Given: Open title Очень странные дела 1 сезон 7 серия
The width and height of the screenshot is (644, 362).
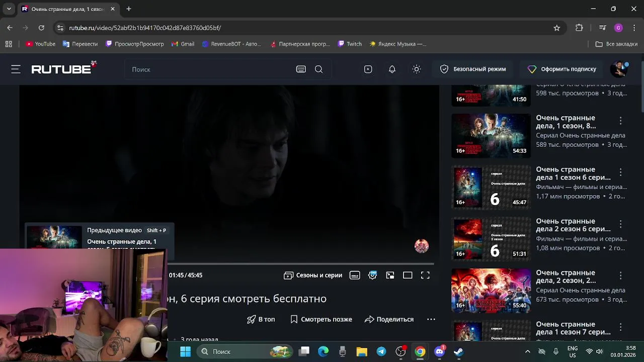Looking at the screenshot, I should [573, 328].
